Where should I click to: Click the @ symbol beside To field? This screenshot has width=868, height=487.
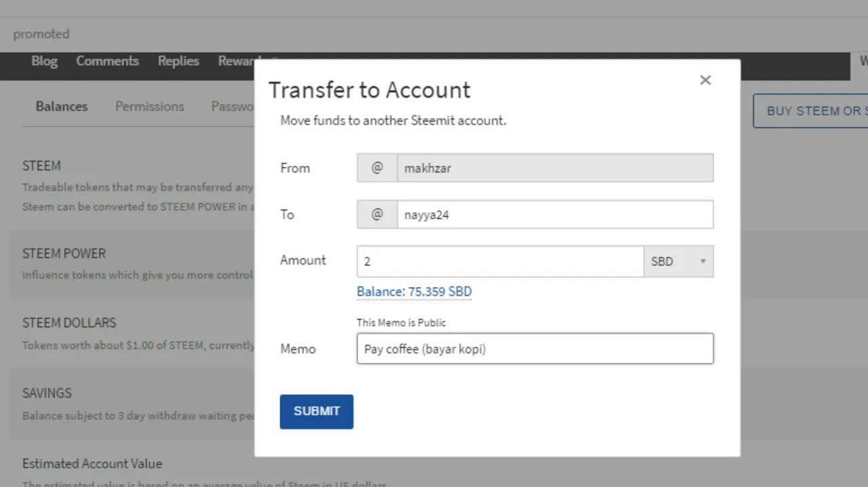377,214
